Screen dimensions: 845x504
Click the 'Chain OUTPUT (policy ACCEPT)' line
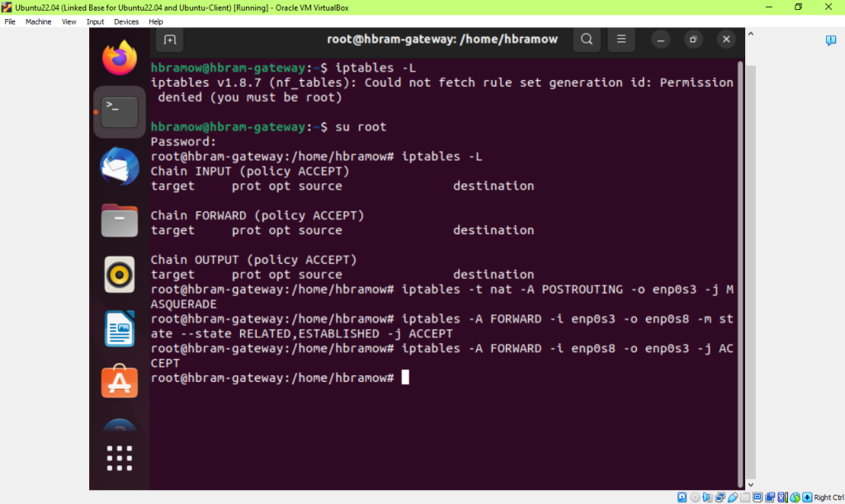254,260
